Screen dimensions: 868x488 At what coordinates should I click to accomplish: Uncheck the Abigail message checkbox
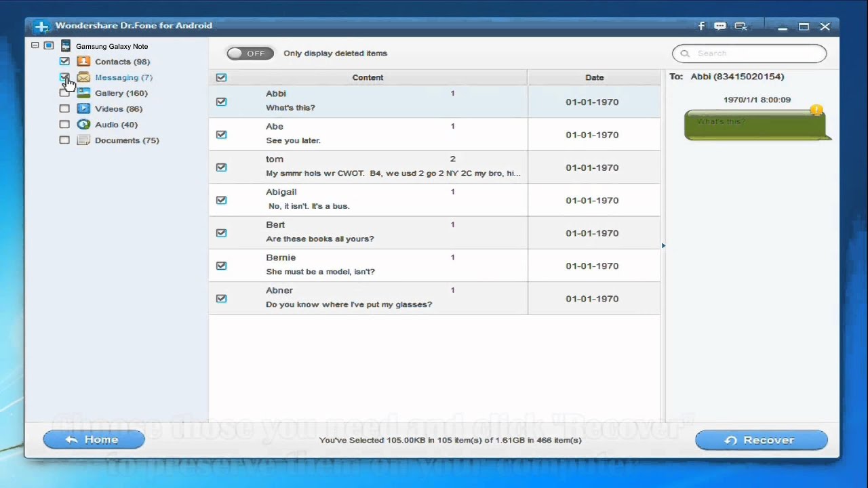click(x=221, y=200)
